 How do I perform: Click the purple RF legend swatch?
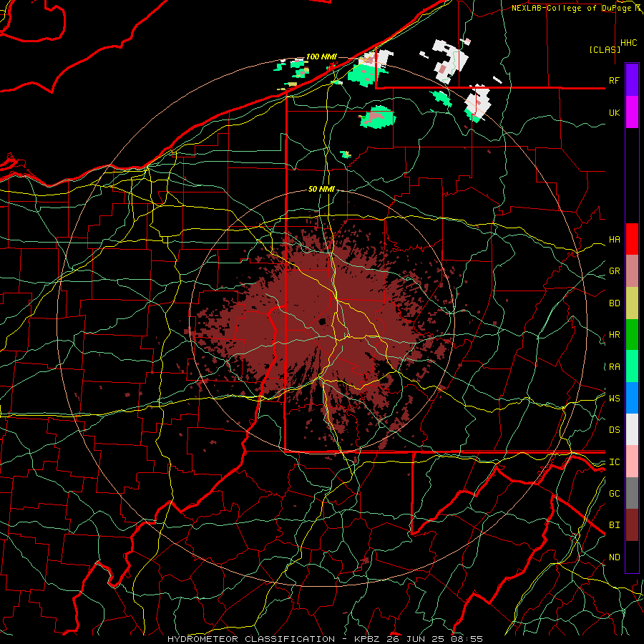(x=632, y=80)
